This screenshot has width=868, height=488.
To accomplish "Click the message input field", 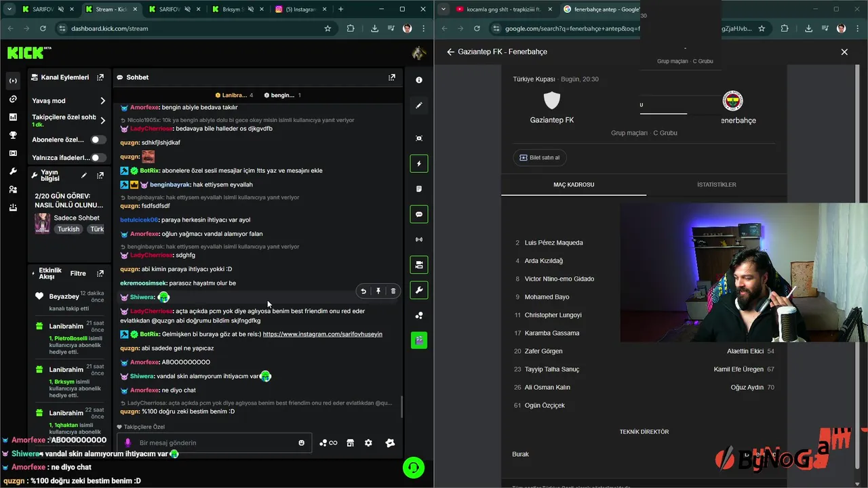I will 214,443.
